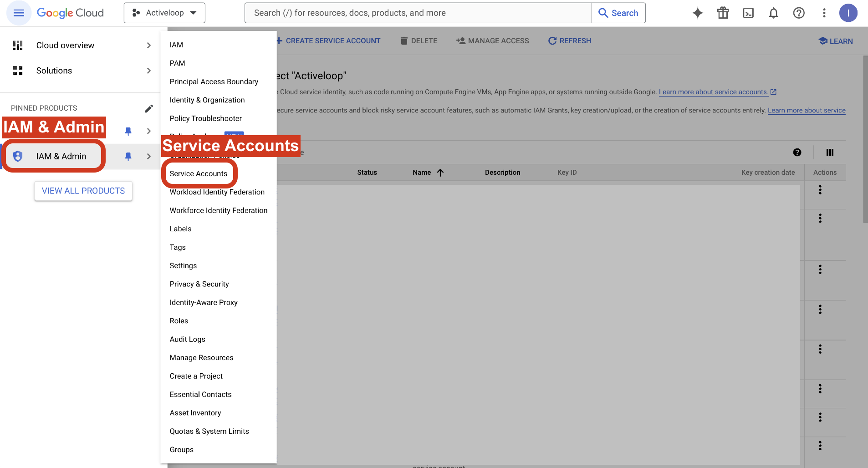This screenshot has height=468, width=868.
Task: Open the Activeloop project selector dropdown
Action: click(x=164, y=13)
